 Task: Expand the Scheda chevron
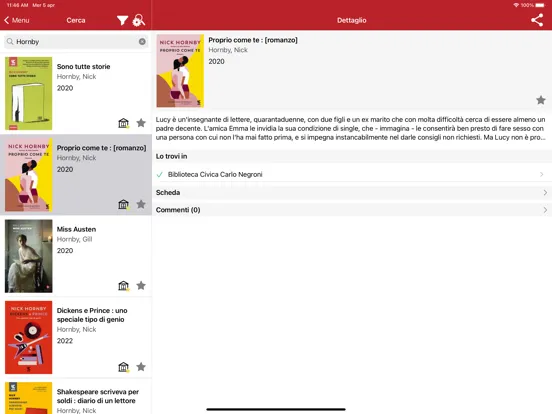point(545,193)
